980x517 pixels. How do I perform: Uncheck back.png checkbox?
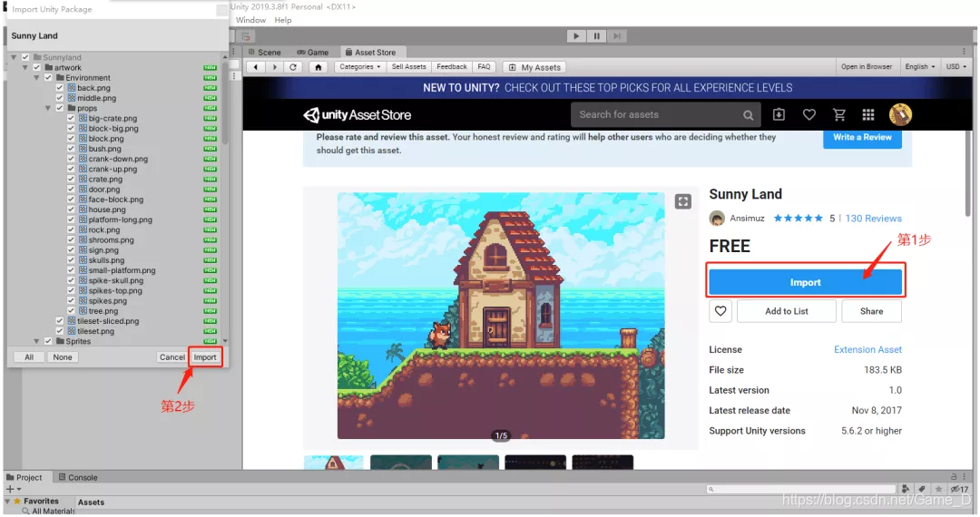pyautogui.click(x=60, y=88)
